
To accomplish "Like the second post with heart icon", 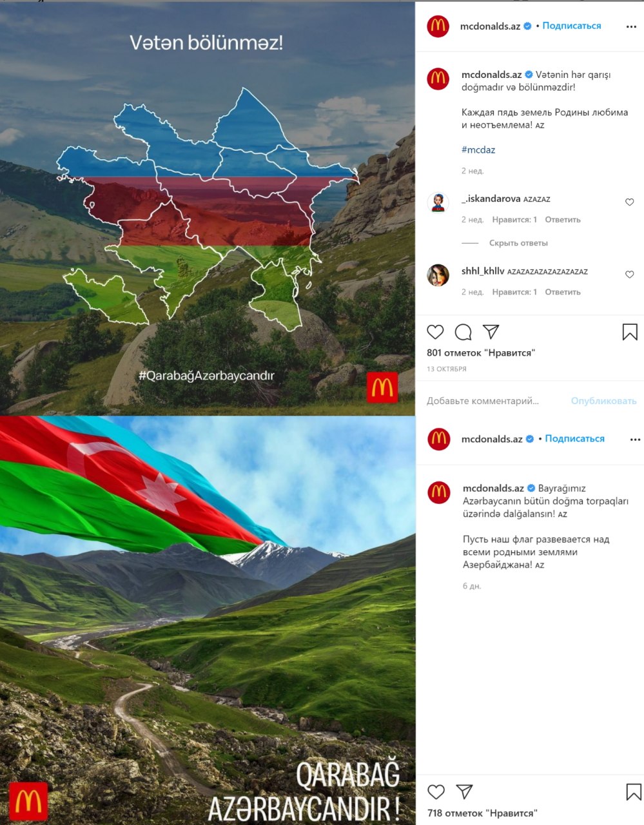I will (x=436, y=791).
